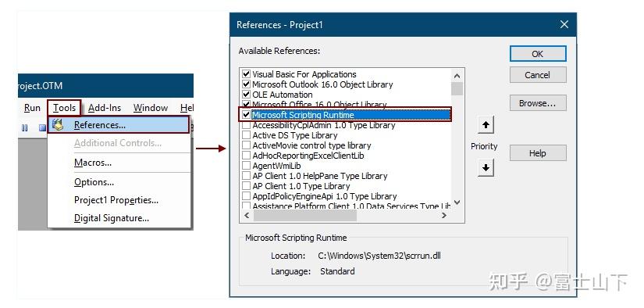Choose Macros... from the Tools menu
The height and width of the screenshot is (308, 644).
point(93,163)
